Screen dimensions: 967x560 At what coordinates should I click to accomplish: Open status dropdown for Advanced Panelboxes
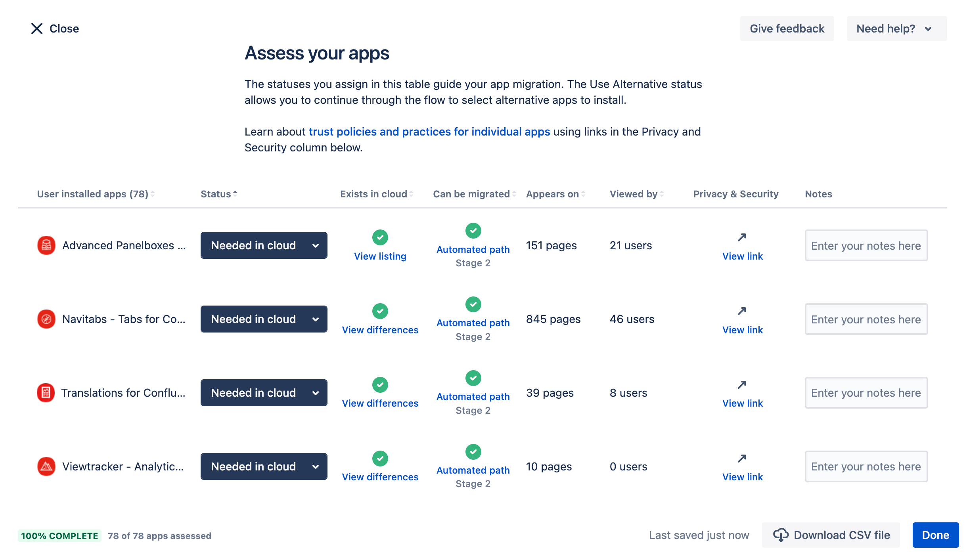click(264, 245)
